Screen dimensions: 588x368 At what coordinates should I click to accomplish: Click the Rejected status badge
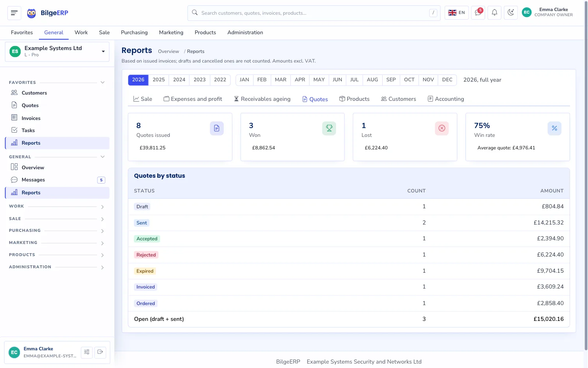point(146,255)
